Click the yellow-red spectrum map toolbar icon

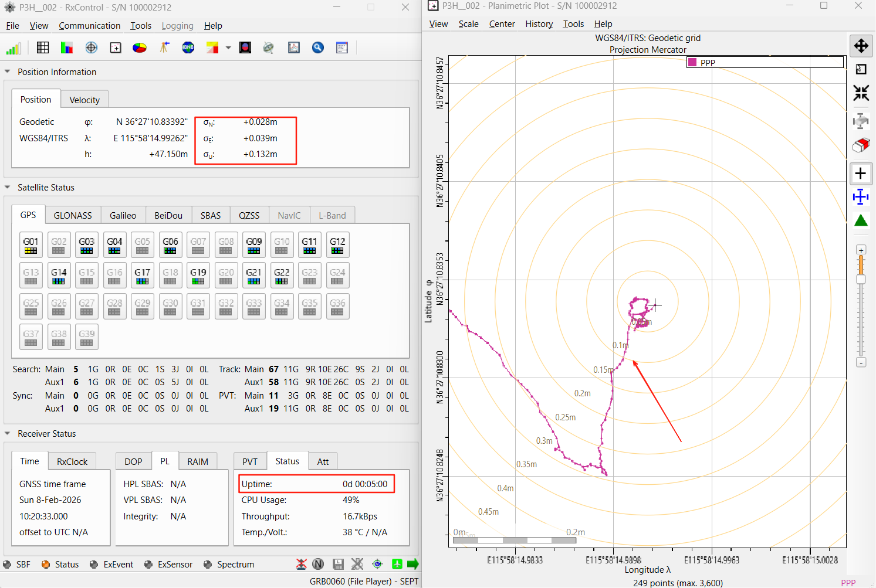tap(212, 47)
